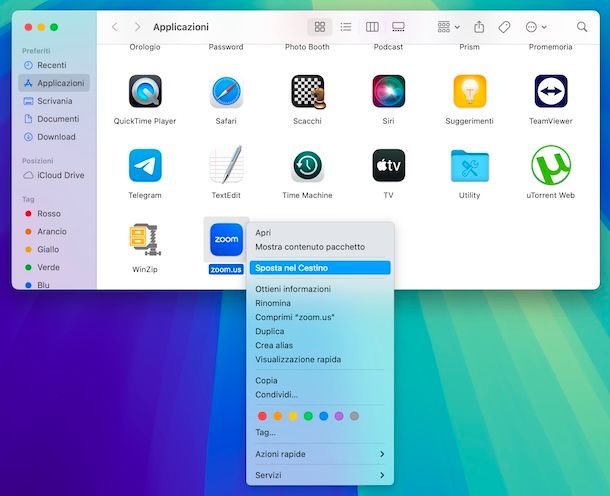
Task: Go forward with the right chevron
Action: coord(137,27)
